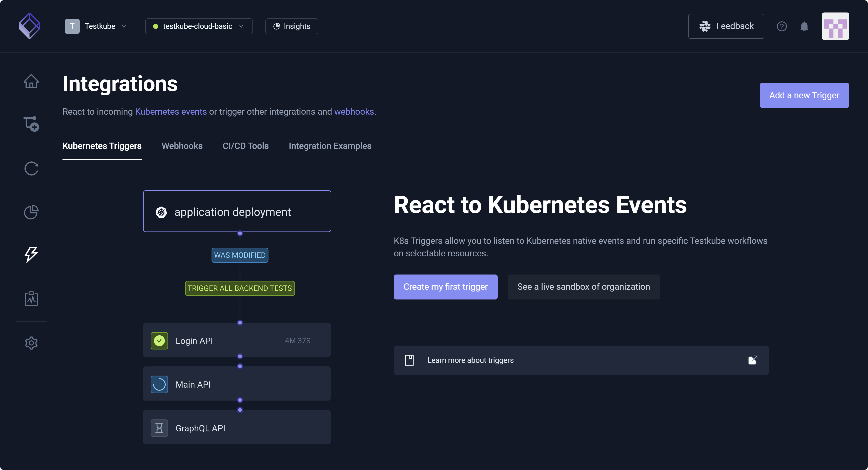Viewport: 868px width, 470px height.
Task: Open the health monitoring clipboard icon
Action: pos(31,298)
